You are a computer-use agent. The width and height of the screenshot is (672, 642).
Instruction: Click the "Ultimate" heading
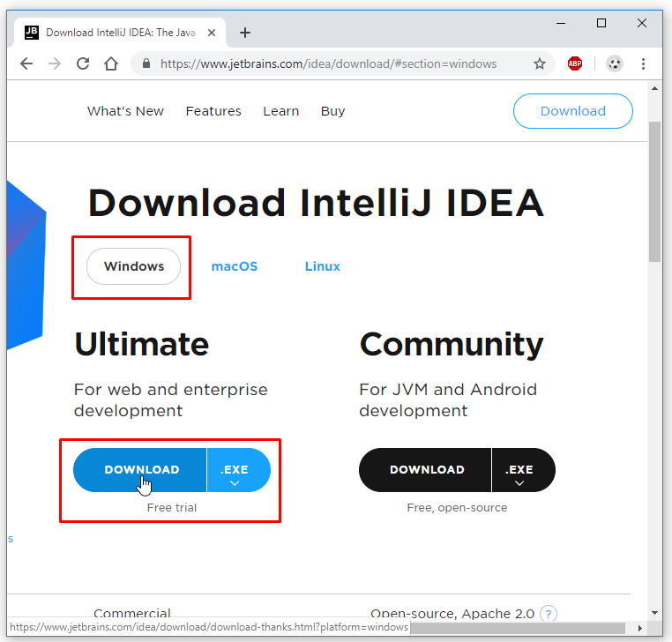[141, 344]
